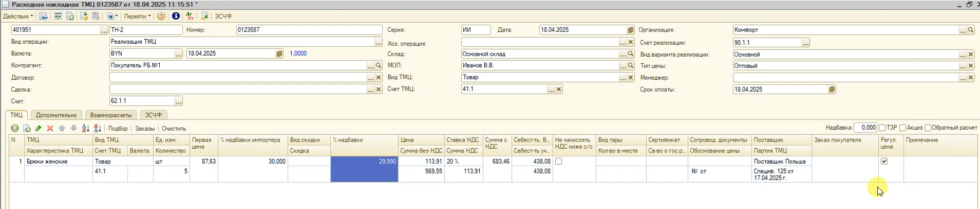
Task: Click the greyed unpost document icon
Action: (x=96, y=16)
